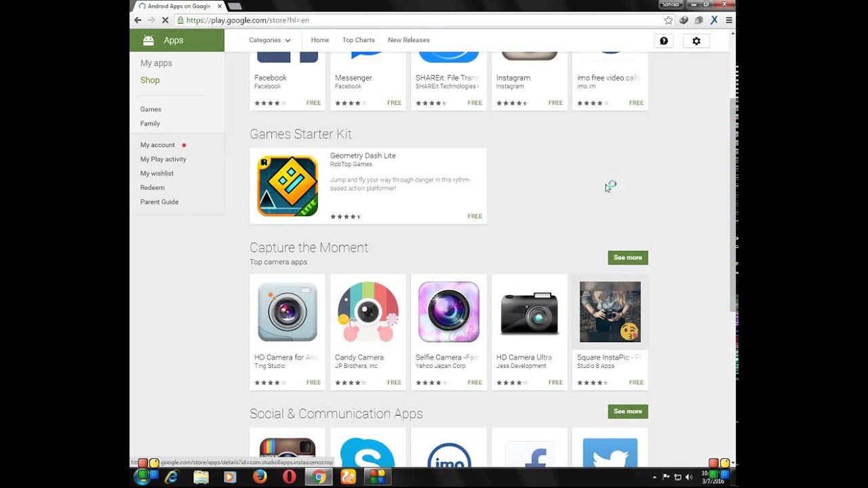Open the media player taskbar icon
The image size is (868, 488).
pyautogui.click(x=231, y=477)
